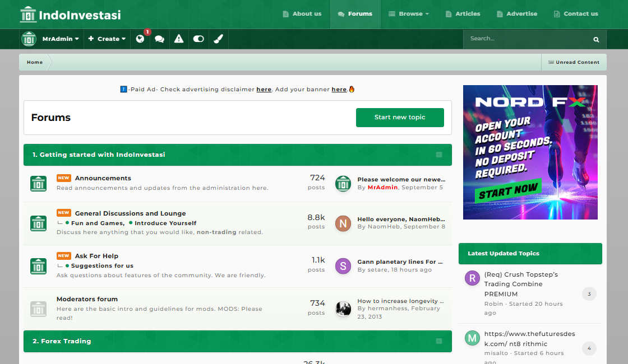Screen dimensions: 628x364
Task: Click the Start new topic button
Action: [x=400, y=118]
